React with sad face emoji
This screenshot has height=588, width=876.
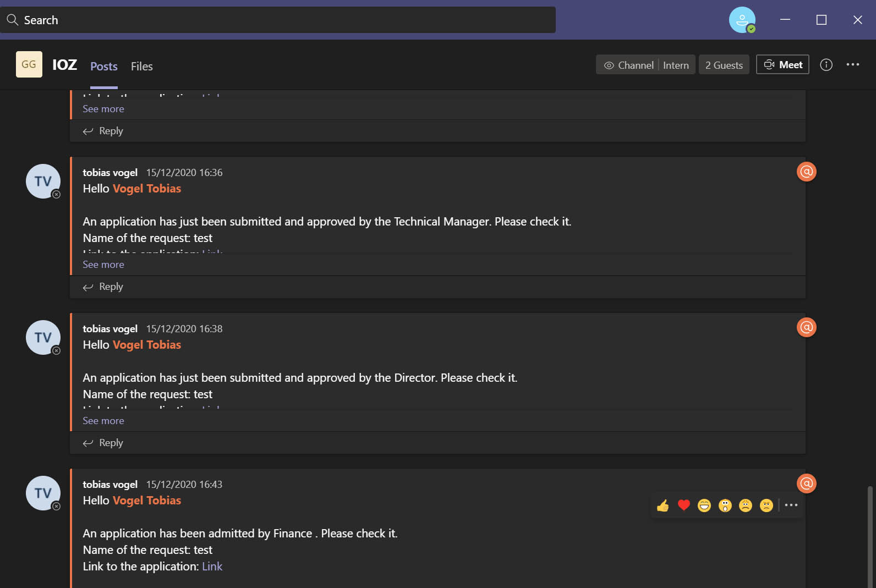[746, 505]
